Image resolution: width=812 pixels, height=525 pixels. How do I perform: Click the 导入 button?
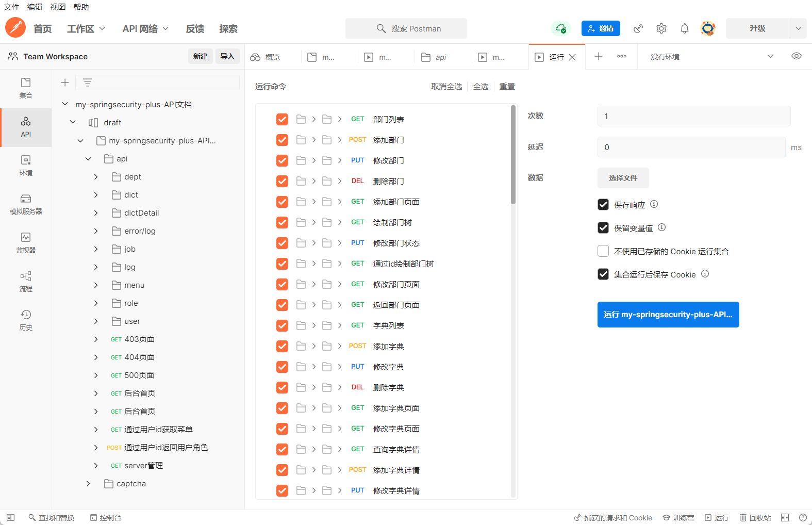227,56
